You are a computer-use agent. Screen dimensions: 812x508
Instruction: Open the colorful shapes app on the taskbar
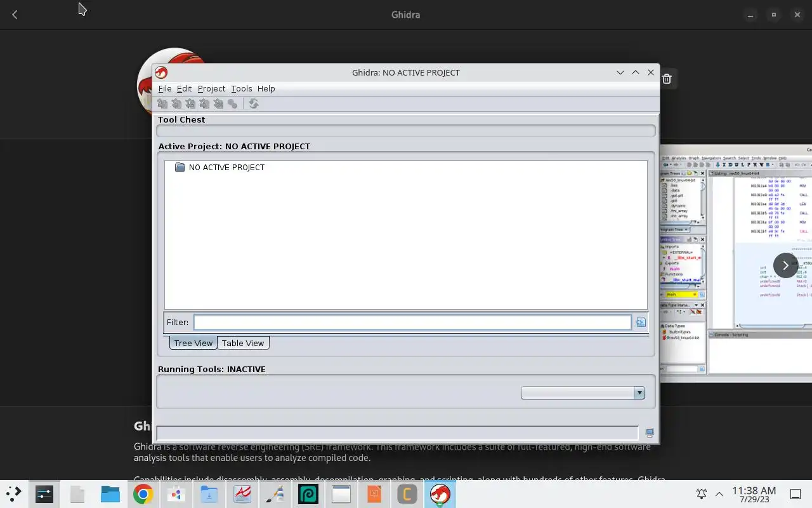coord(176,494)
